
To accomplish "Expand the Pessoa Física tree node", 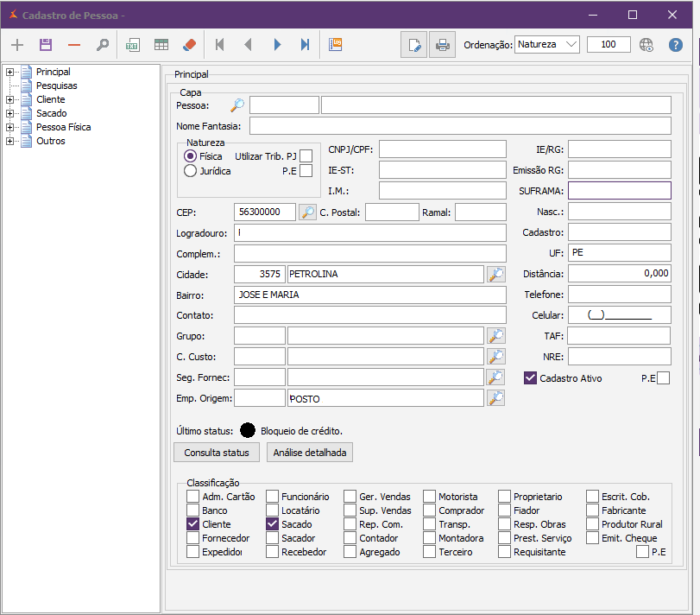I will (x=10, y=127).
